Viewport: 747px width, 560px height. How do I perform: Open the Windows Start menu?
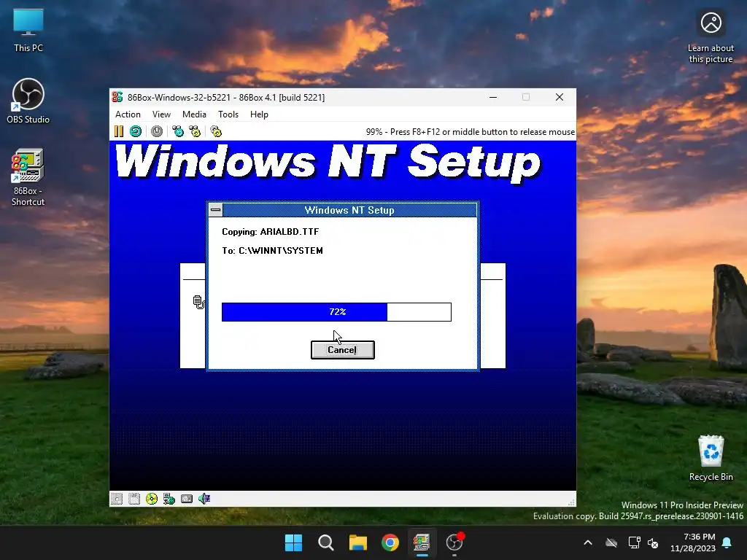pos(293,542)
